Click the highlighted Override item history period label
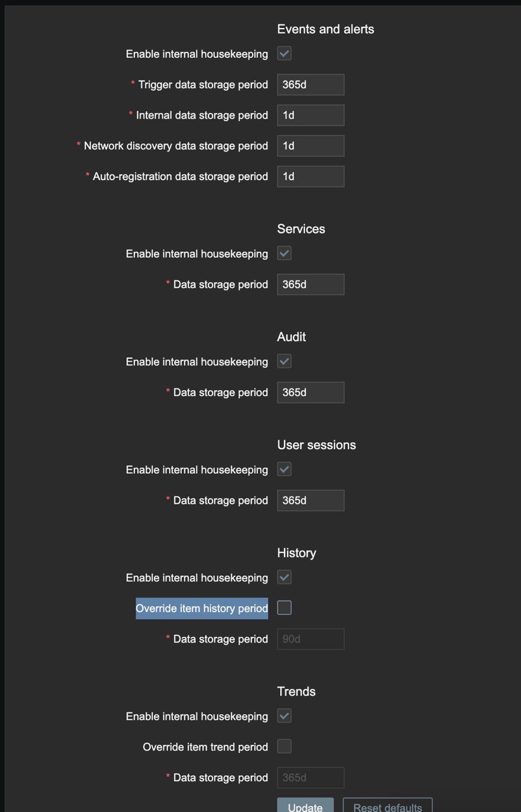This screenshot has height=812, width=521. coord(202,608)
